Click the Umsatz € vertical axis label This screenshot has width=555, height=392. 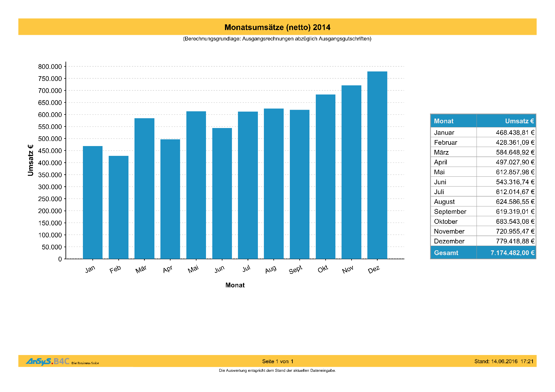click(x=31, y=160)
